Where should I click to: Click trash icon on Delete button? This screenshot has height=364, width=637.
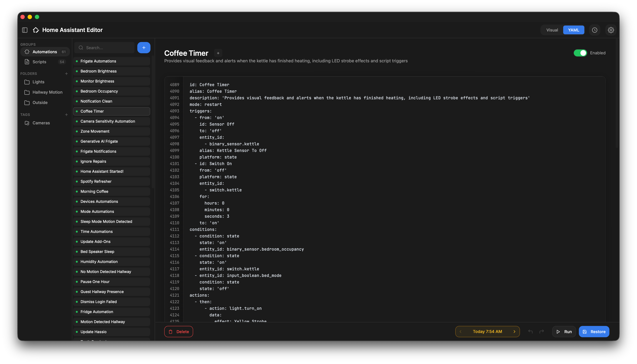coord(171,332)
